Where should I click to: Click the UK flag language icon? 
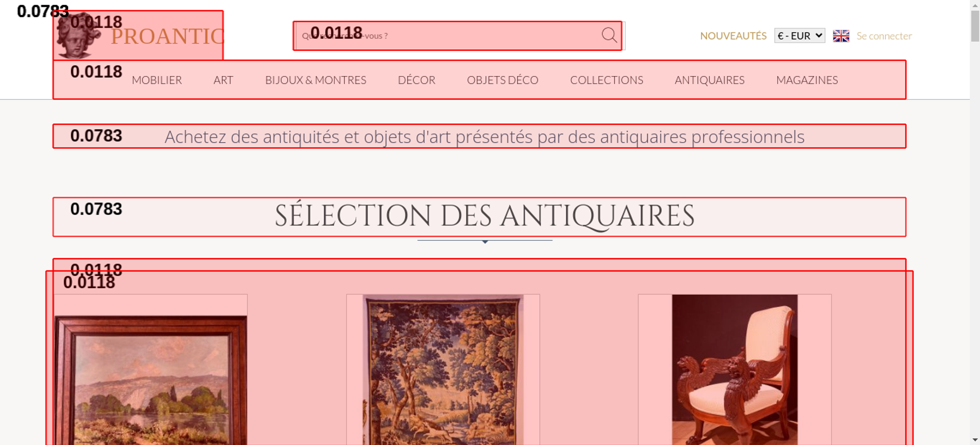841,36
